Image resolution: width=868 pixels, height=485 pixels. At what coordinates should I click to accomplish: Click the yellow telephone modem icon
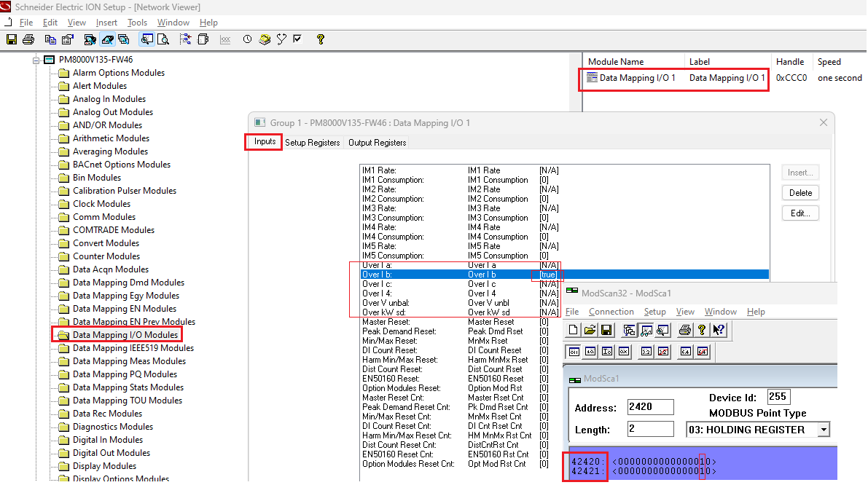pos(265,39)
